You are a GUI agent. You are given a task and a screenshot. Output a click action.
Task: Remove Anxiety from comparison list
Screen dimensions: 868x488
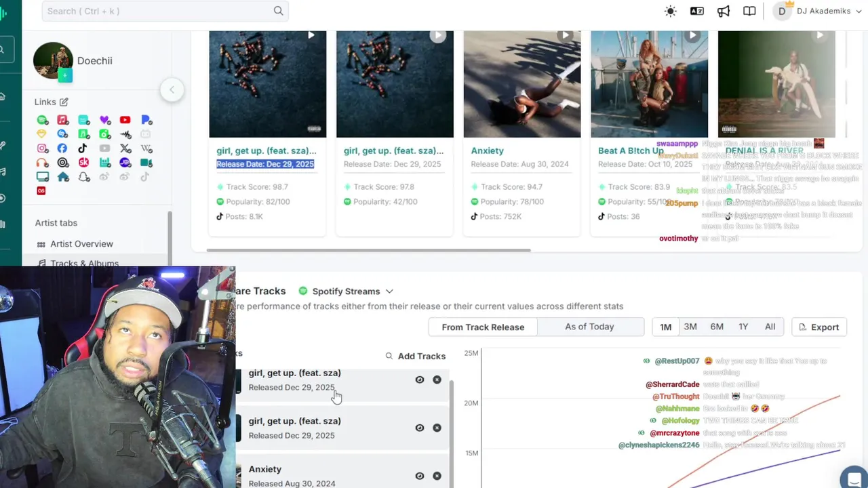437,476
